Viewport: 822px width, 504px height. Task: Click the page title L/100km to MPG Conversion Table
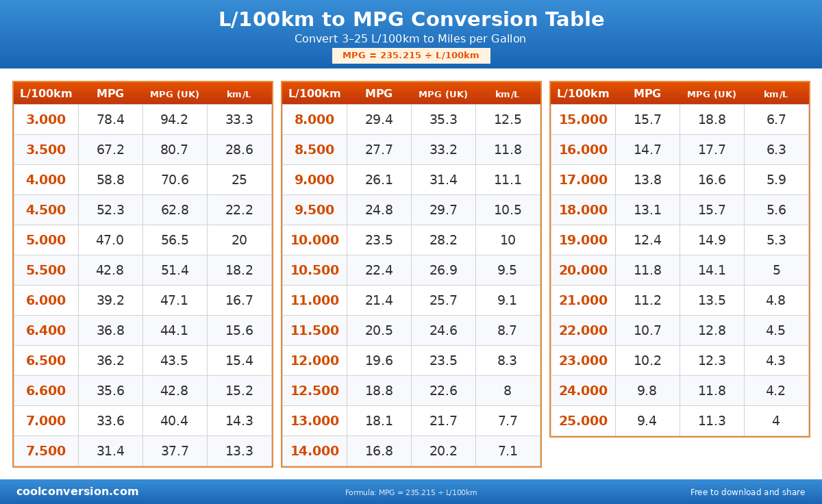pyautogui.click(x=411, y=20)
